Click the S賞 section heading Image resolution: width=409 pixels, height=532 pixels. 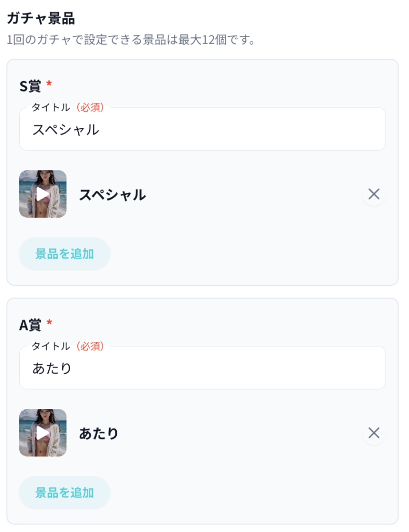30,86
